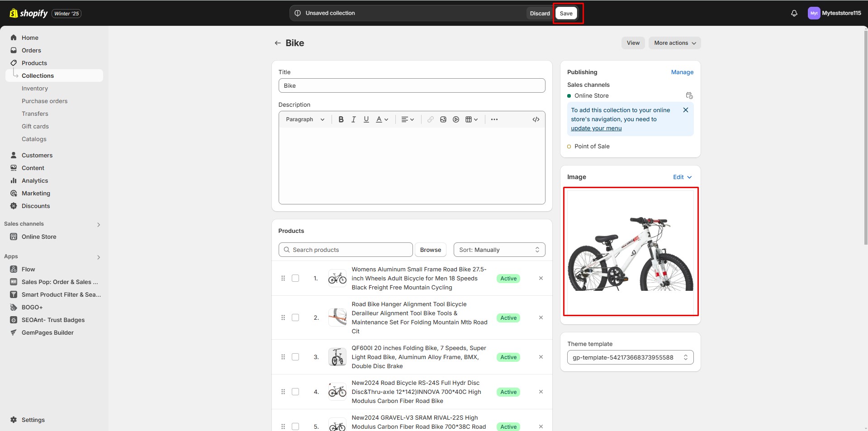The image size is (868, 431).
Task: Click the Bold formatting icon
Action: (341, 119)
